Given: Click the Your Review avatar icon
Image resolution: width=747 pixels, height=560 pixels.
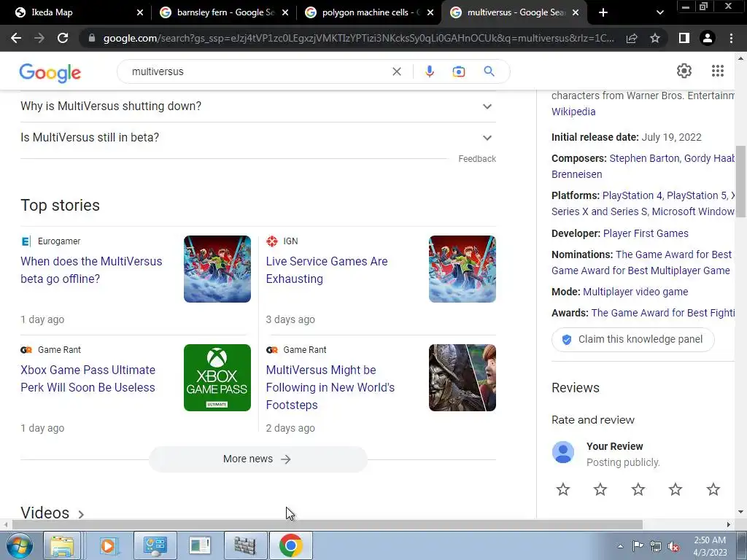Looking at the screenshot, I should 563,452.
